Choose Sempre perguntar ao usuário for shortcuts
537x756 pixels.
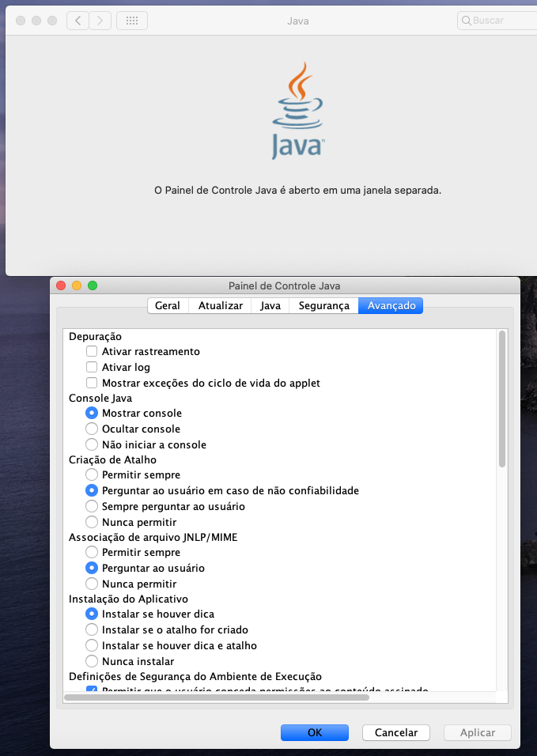(92, 506)
